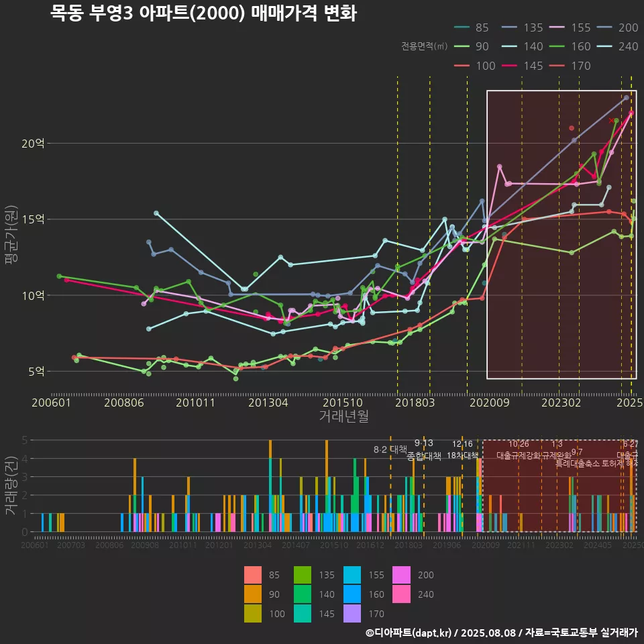Click the olive 100 swatch in bar legend
Image resolution: width=644 pixels, height=644 pixels.
pyautogui.click(x=253, y=614)
